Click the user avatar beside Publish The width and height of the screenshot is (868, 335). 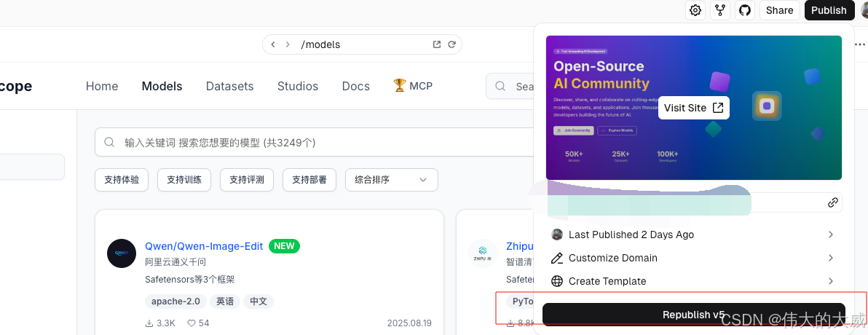pyautogui.click(x=864, y=10)
